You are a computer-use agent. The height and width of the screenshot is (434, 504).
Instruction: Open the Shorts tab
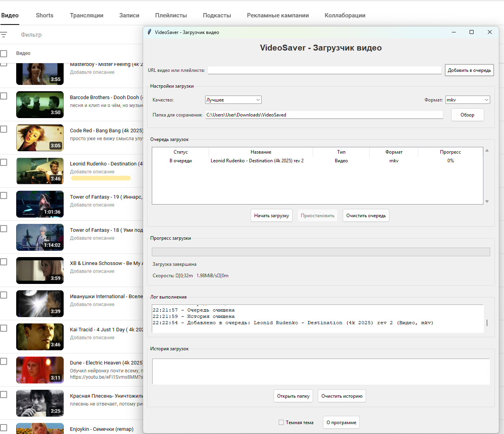45,15
